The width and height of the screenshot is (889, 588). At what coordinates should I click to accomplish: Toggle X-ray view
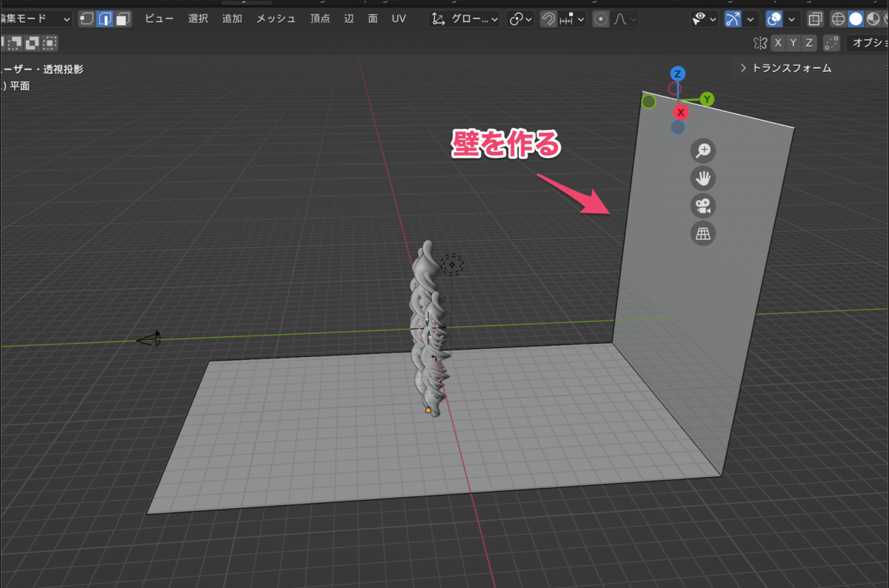pos(815,19)
